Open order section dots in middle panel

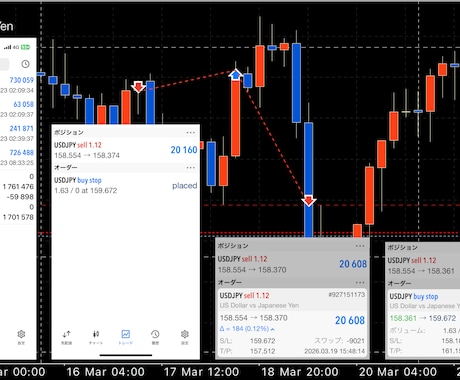point(191,167)
